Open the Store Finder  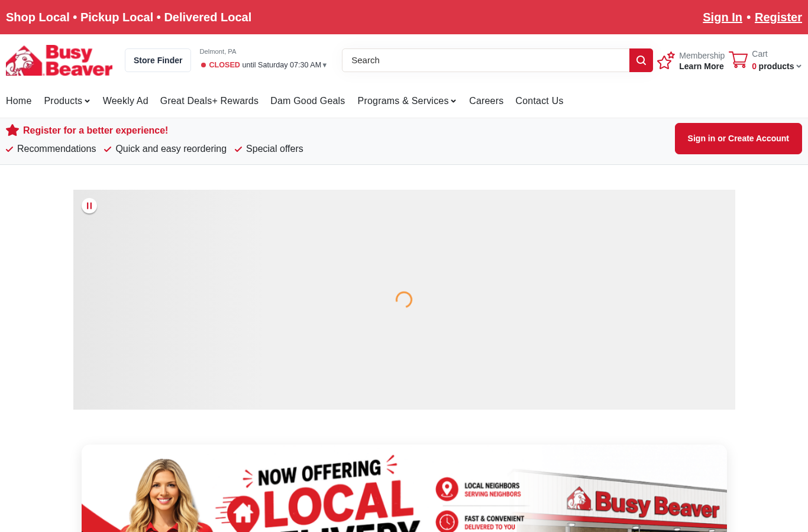[x=158, y=60]
